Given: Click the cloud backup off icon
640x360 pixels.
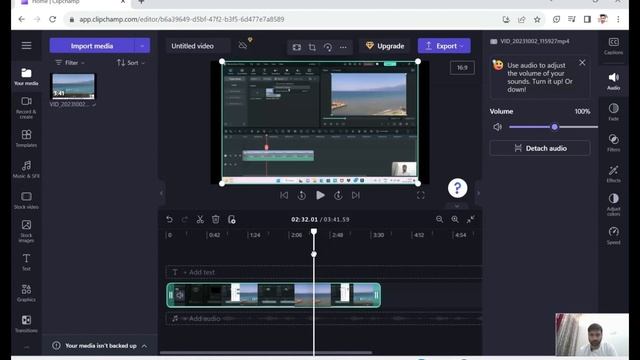Looking at the screenshot, I should pos(243,45).
